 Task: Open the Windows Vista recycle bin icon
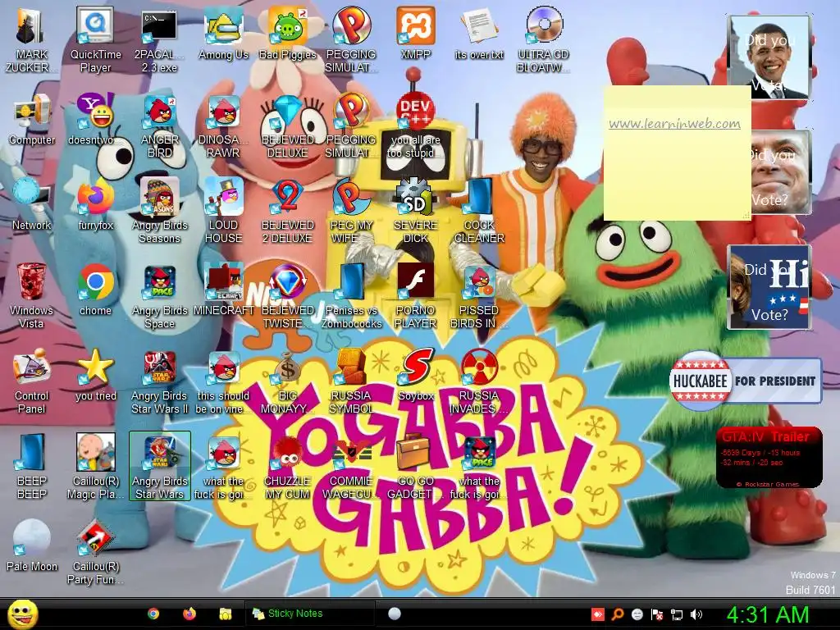32,295
